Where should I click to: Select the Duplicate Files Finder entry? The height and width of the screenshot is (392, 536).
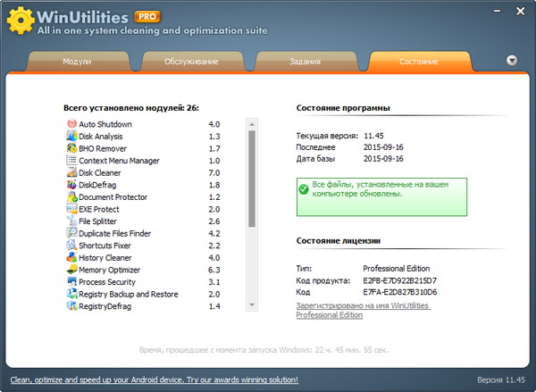[x=114, y=234]
